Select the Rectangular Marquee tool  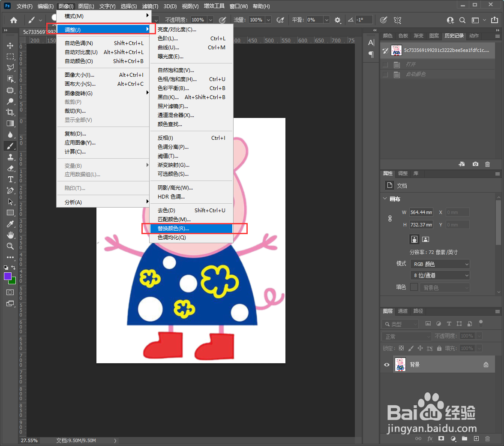click(x=10, y=57)
